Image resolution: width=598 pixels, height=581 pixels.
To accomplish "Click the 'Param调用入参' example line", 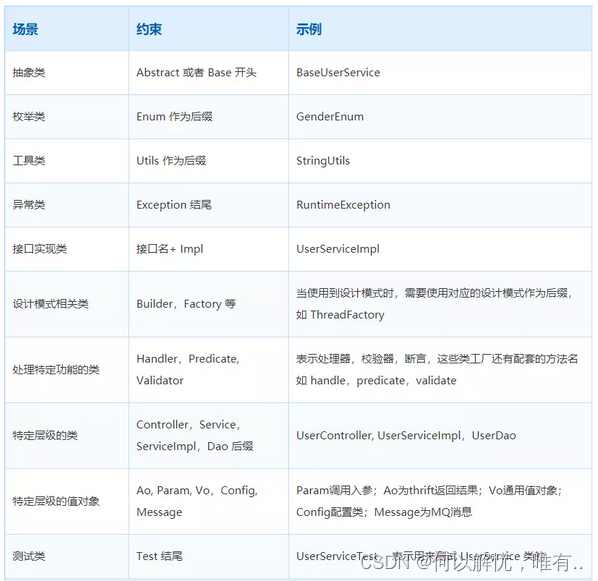I will tap(429, 490).
